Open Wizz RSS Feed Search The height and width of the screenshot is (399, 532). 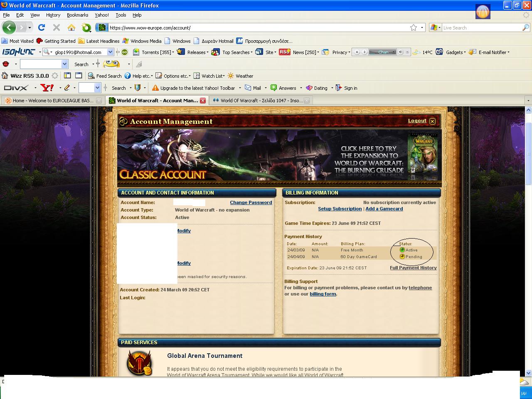(x=105, y=76)
